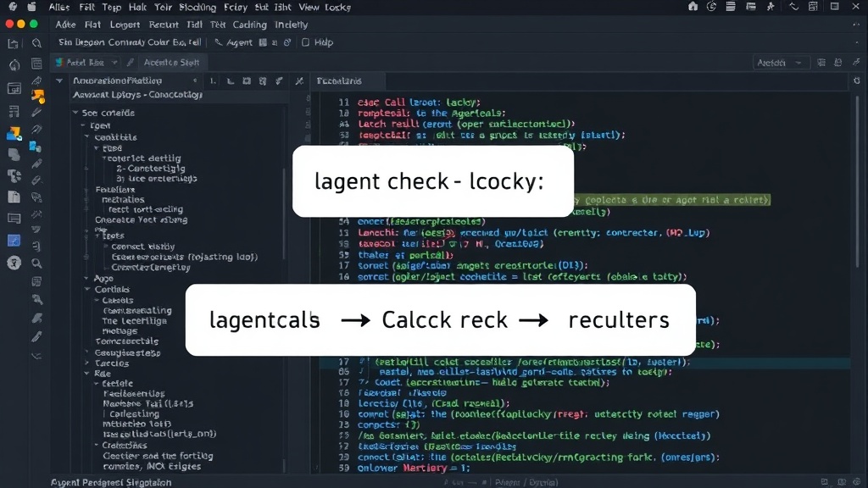Click the list panel icon below the top magnifier
The image size is (868, 488).
pos(36,64)
